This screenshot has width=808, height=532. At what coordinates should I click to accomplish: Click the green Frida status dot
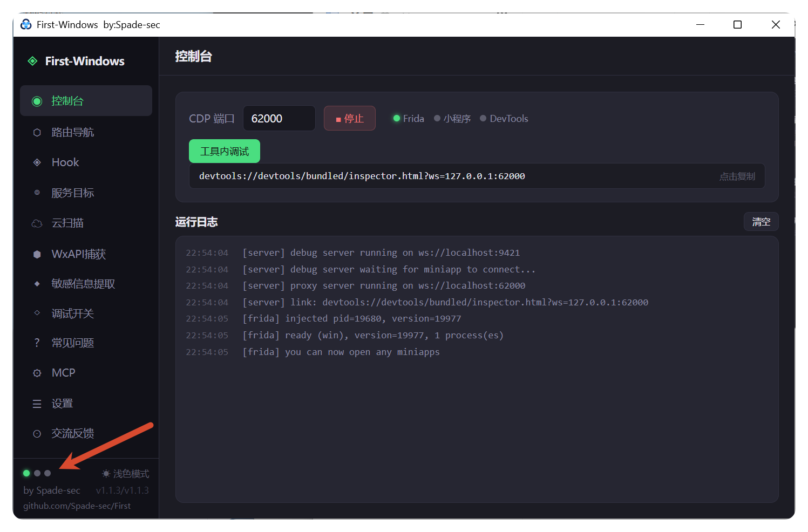click(x=397, y=118)
